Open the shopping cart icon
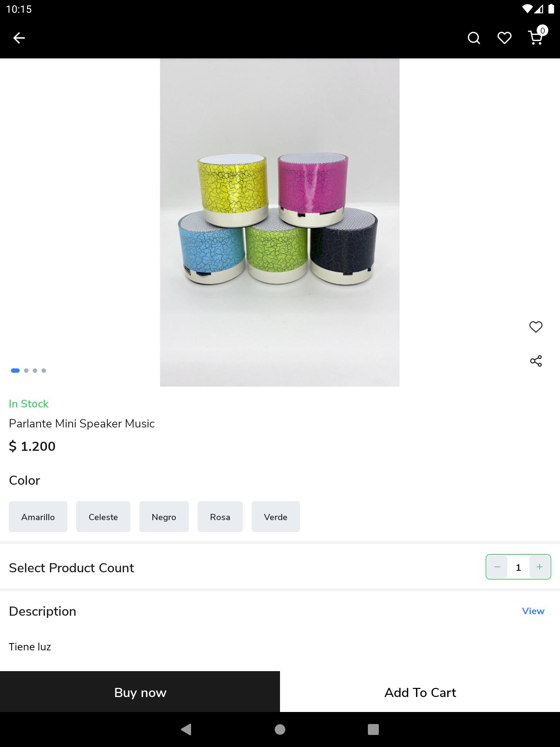 click(x=536, y=37)
